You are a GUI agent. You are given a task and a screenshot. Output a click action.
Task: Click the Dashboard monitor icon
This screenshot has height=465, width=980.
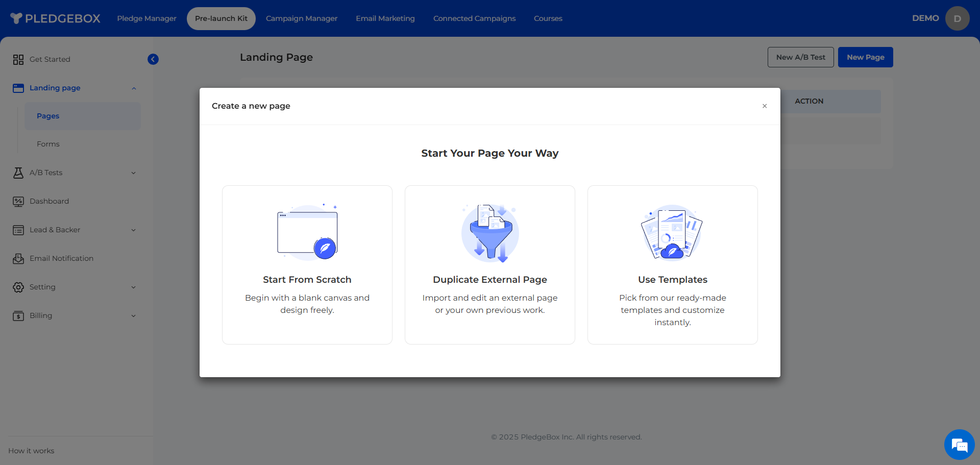click(x=18, y=202)
